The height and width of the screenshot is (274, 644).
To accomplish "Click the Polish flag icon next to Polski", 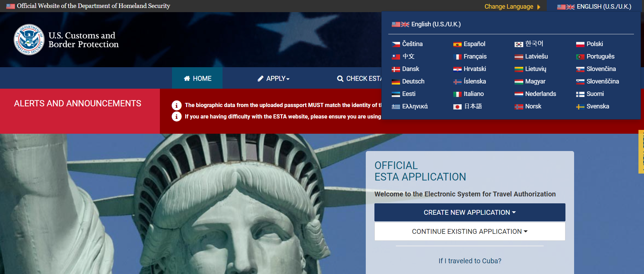I will point(580,44).
